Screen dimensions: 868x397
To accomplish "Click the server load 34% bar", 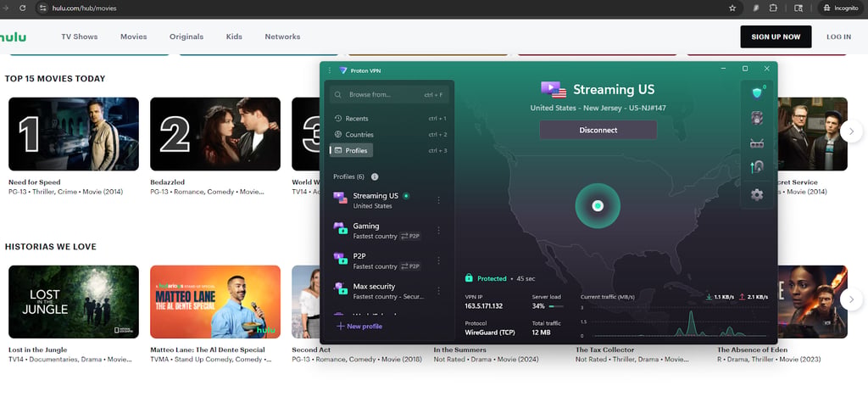I will point(556,306).
